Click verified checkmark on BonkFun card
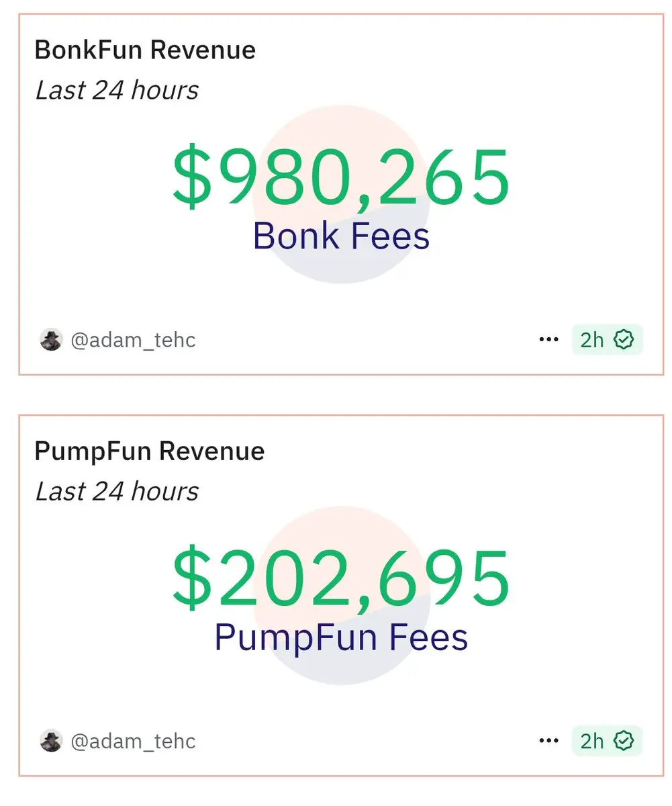This screenshot has width=672, height=806. coord(624,340)
